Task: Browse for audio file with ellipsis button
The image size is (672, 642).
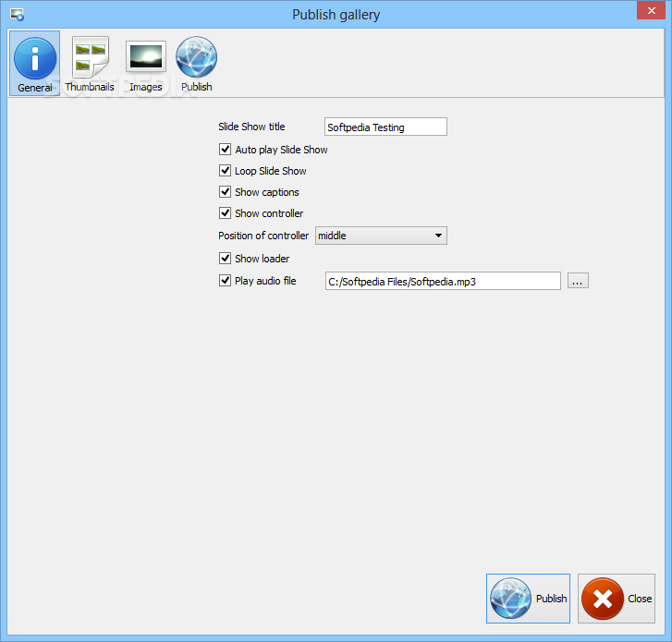Action: point(578,281)
